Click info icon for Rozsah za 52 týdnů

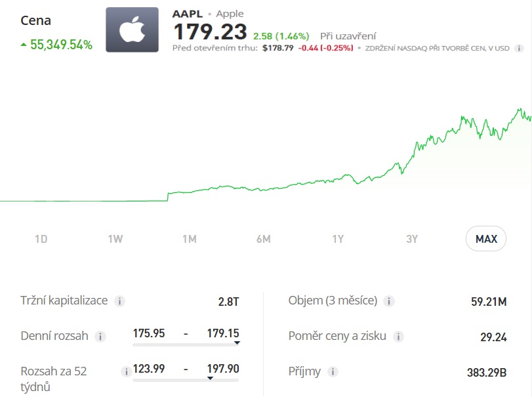tap(125, 371)
